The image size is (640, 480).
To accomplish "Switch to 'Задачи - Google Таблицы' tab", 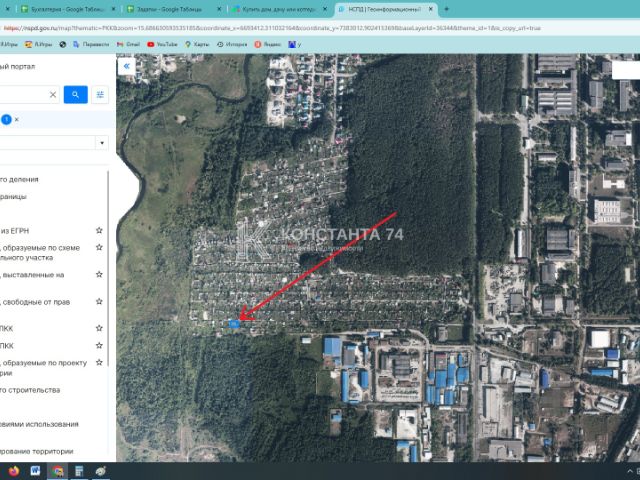I will point(169,9).
